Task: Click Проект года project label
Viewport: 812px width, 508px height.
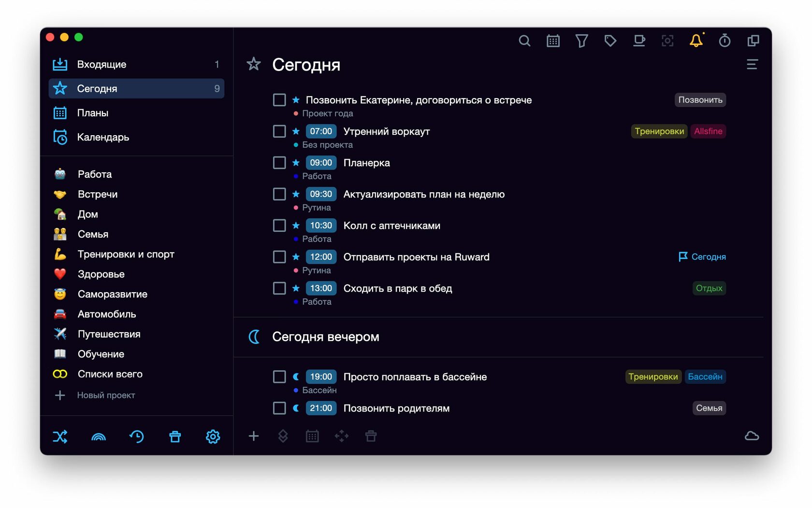Action: (327, 113)
